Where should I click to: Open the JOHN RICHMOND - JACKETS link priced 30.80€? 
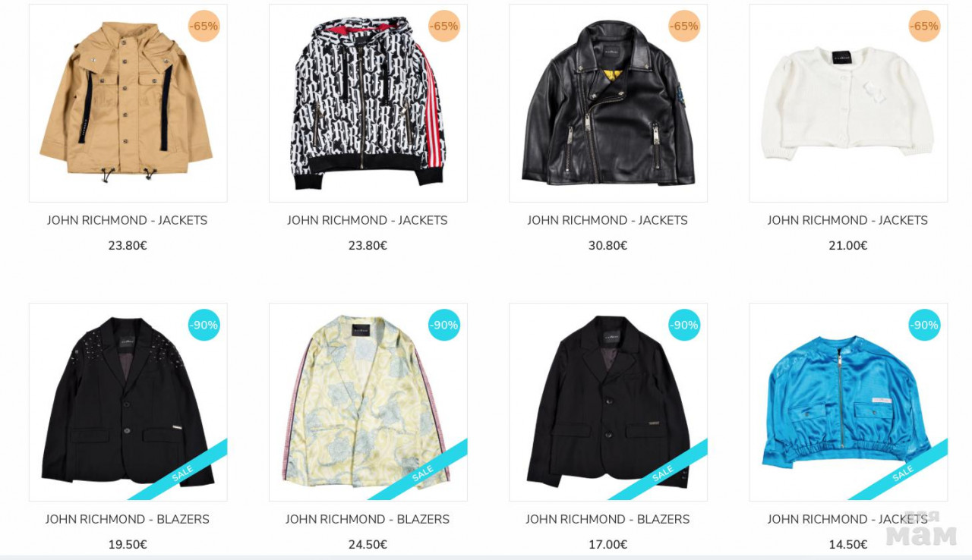607,220
